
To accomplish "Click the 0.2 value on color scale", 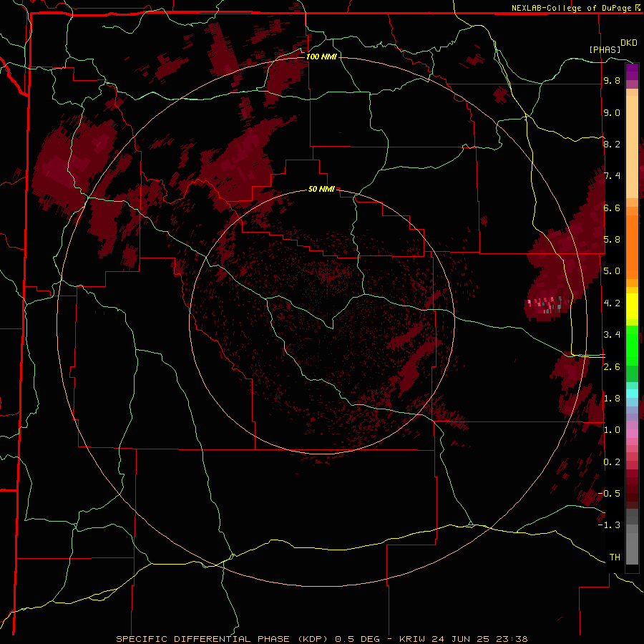I will point(612,462).
